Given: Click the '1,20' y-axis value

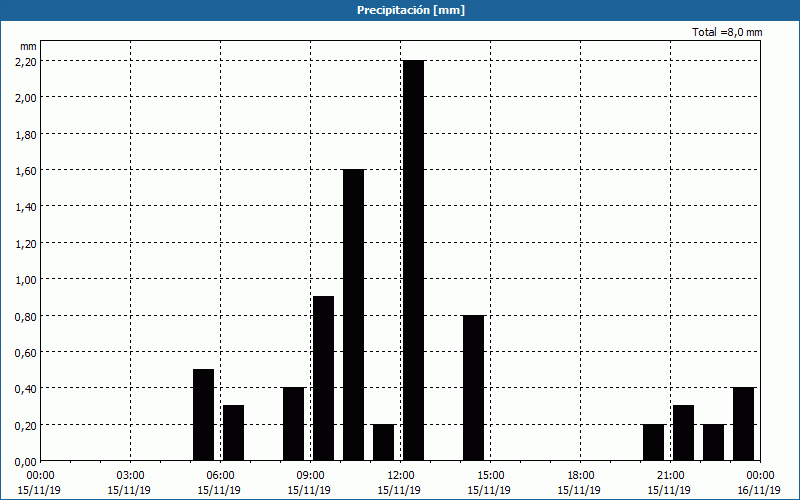Looking at the screenshot, I should point(28,243).
